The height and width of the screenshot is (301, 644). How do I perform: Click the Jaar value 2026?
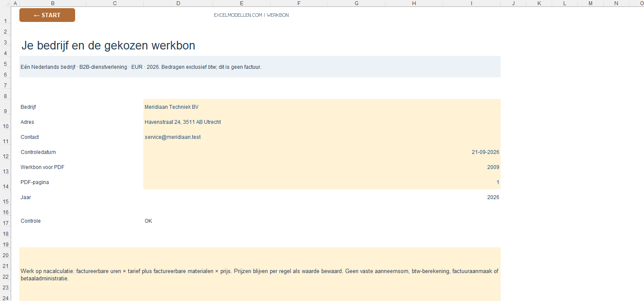(493, 197)
